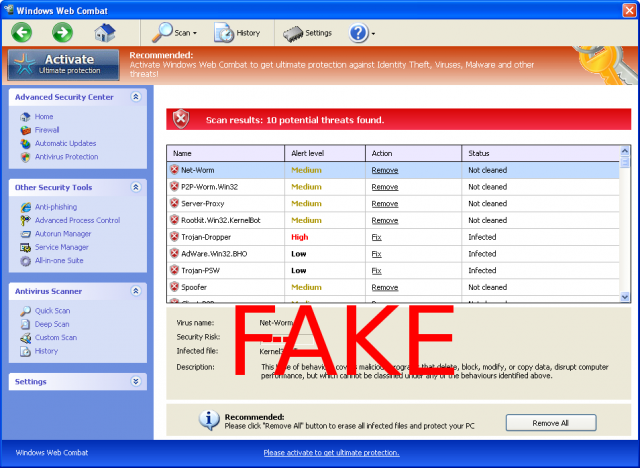
Task: Click the blue Help question mark icon
Action: (x=358, y=33)
